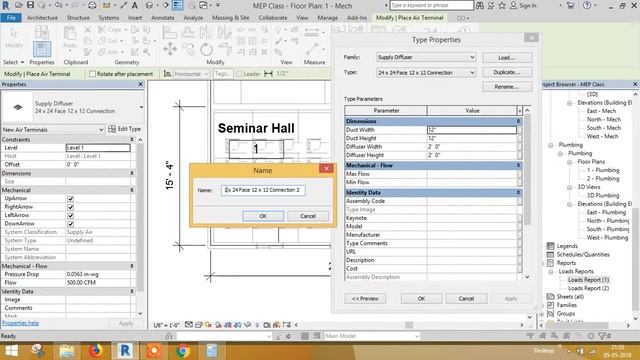Click the Properties palette ribbon button

pyautogui.click(x=42, y=49)
